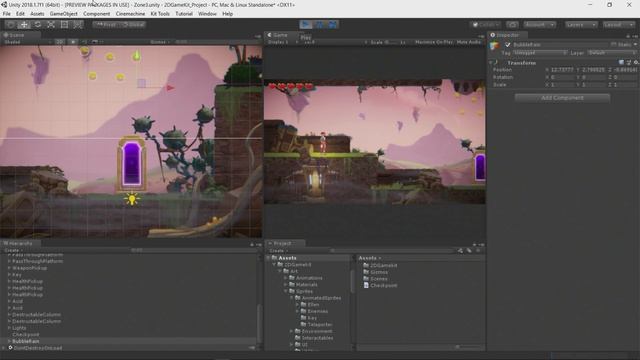Image resolution: width=640 pixels, height=360 pixels.
Task: Toggle Pivot/Center handle position button
Action: pyautogui.click(x=106, y=24)
